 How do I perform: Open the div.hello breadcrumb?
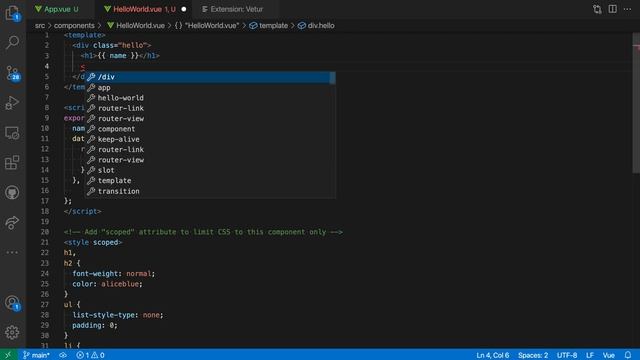pyautogui.click(x=316, y=25)
